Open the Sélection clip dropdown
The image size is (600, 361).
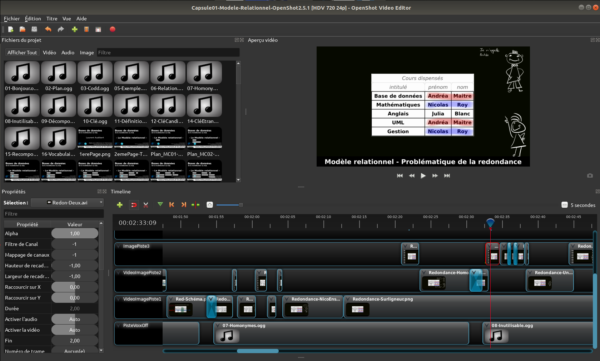coord(67,203)
